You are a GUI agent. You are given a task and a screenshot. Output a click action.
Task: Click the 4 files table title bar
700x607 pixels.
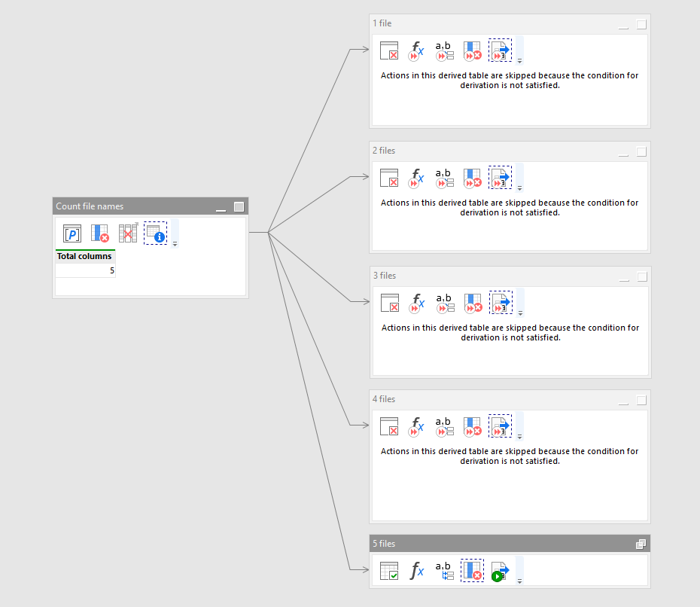pos(489,399)
